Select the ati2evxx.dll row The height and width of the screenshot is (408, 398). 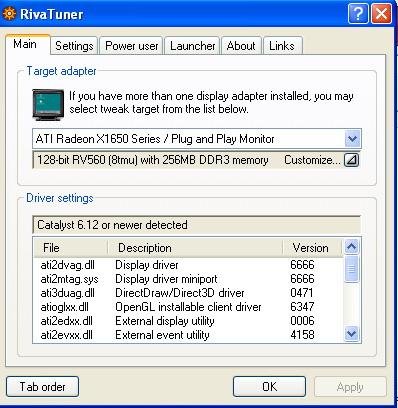[x=188, y=335]
